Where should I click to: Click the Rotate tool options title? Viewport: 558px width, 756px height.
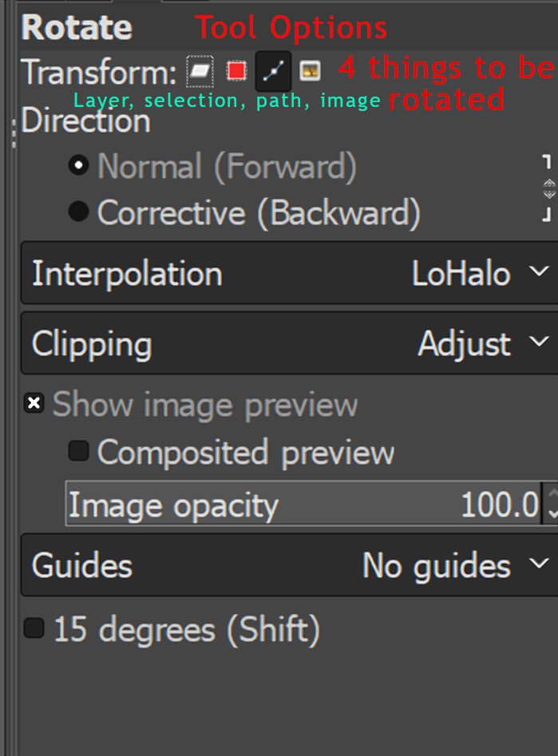tap(77, 28)
